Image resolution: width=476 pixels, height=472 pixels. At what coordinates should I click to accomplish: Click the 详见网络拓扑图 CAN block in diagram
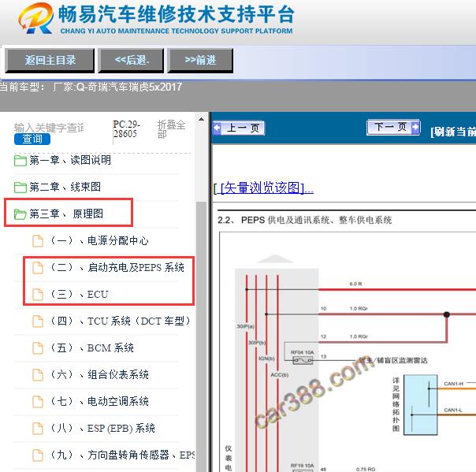pos(421,405)
